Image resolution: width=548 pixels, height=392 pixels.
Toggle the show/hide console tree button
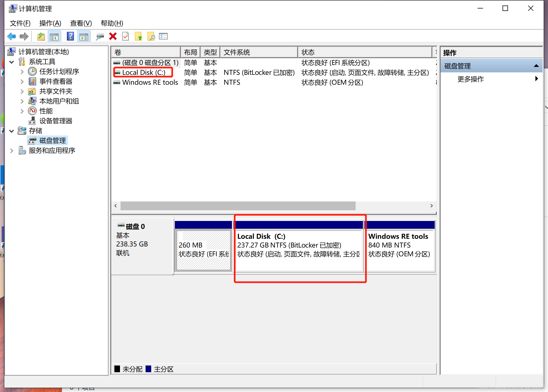[x=54, y=36]
